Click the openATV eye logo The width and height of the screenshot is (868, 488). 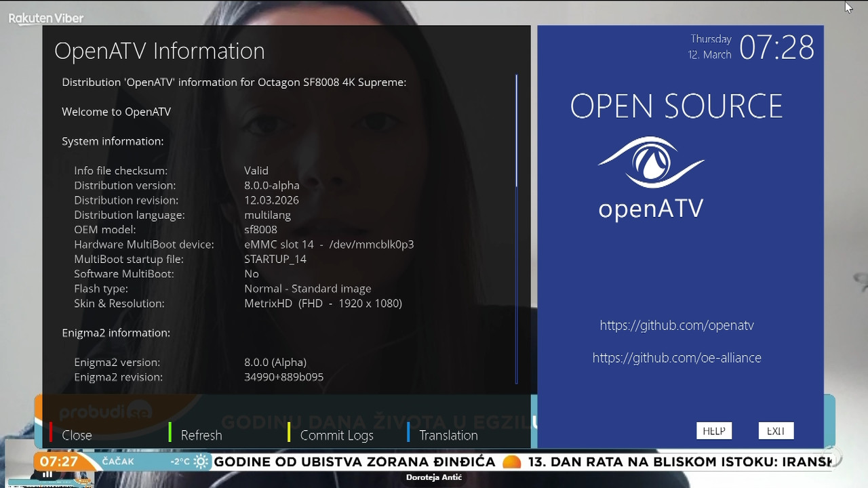click(651, 162)
